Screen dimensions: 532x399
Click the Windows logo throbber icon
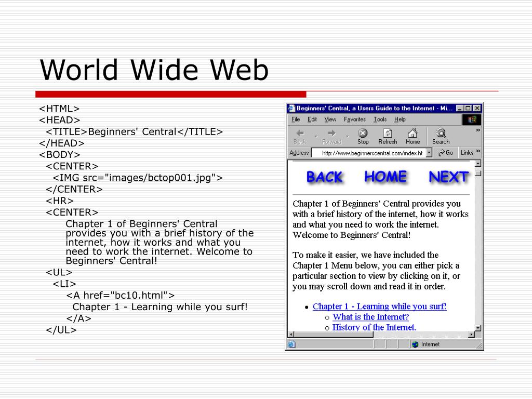pos(472,119)
